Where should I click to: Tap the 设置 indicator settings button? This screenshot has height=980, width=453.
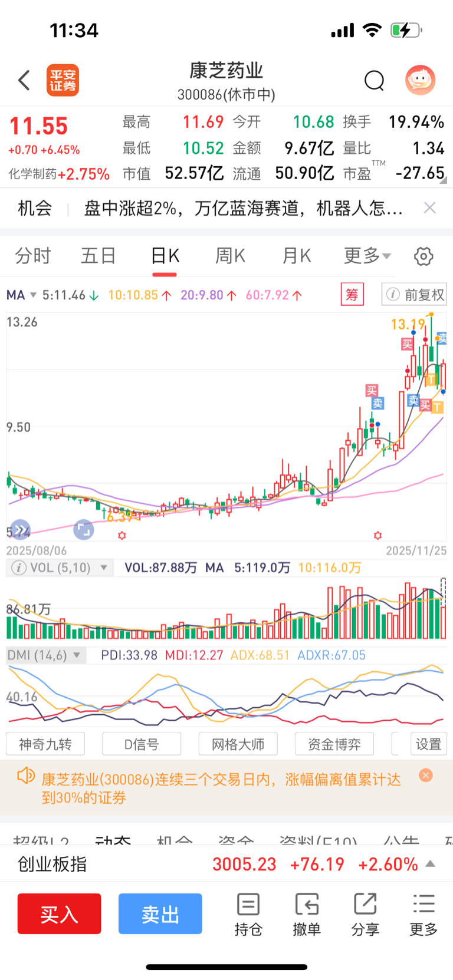pyautogui.click(x=428, y=744)
